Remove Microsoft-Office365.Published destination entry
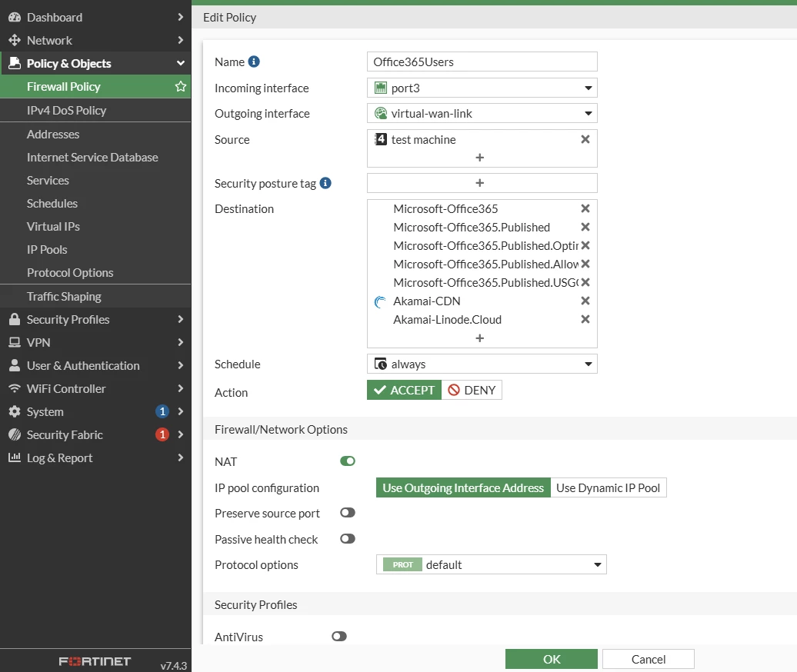Image resolution: width=797 pixels, height=672 pixels. [585, 227]
